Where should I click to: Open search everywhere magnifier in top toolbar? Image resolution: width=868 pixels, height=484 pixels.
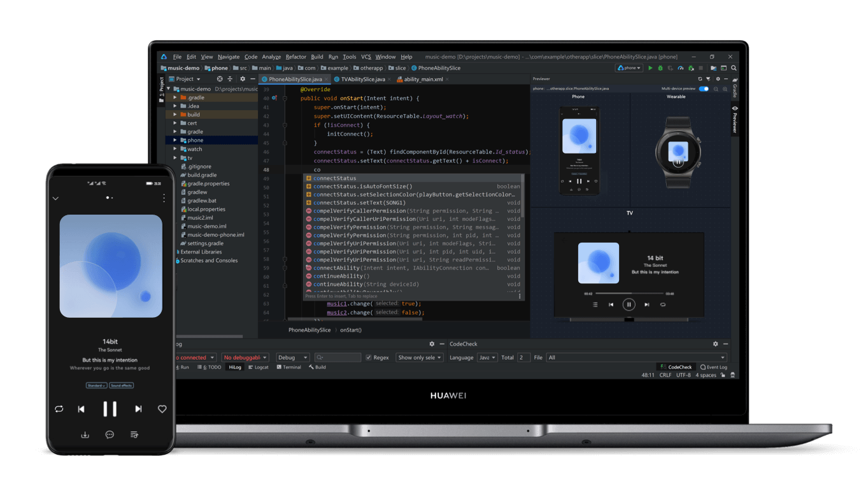734,68
